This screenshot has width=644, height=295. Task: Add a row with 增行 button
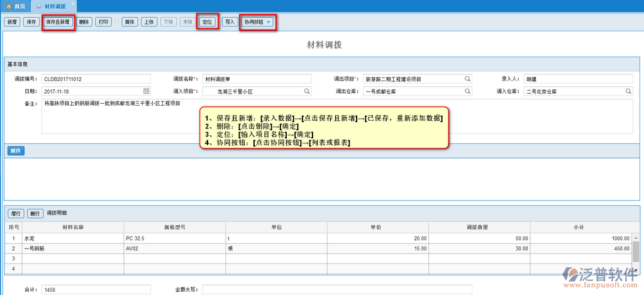(x=16, y=213)
